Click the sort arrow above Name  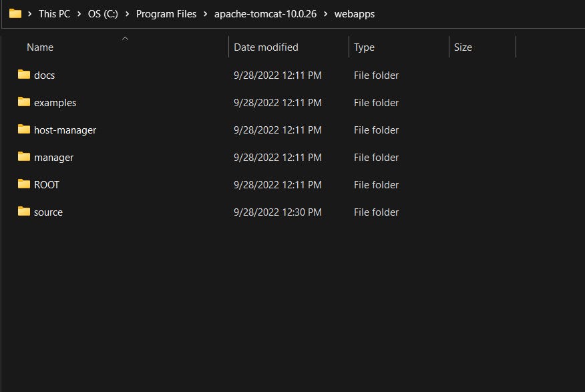126,39
